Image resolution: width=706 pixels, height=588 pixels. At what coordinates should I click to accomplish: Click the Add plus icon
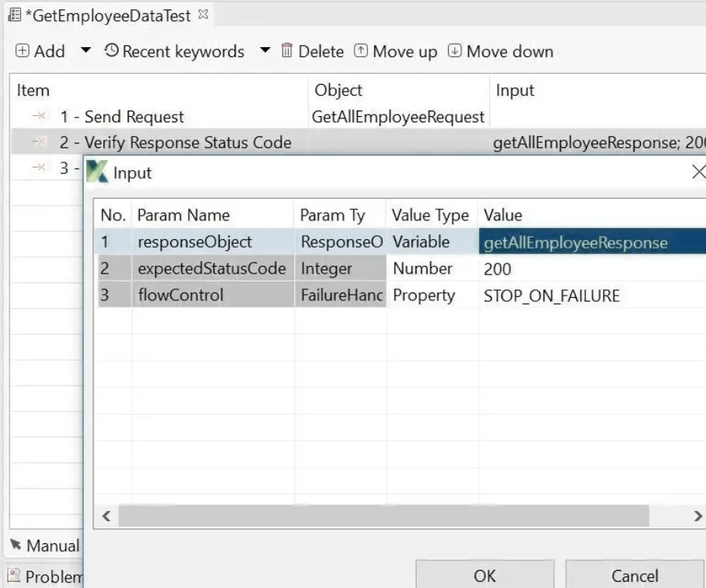23,52
